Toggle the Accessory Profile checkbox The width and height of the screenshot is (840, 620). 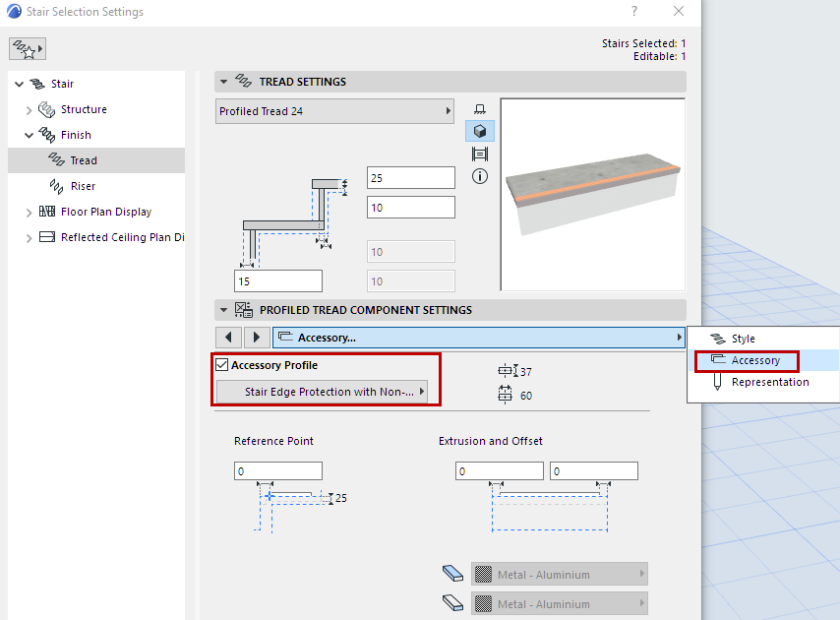coord(221,365)
